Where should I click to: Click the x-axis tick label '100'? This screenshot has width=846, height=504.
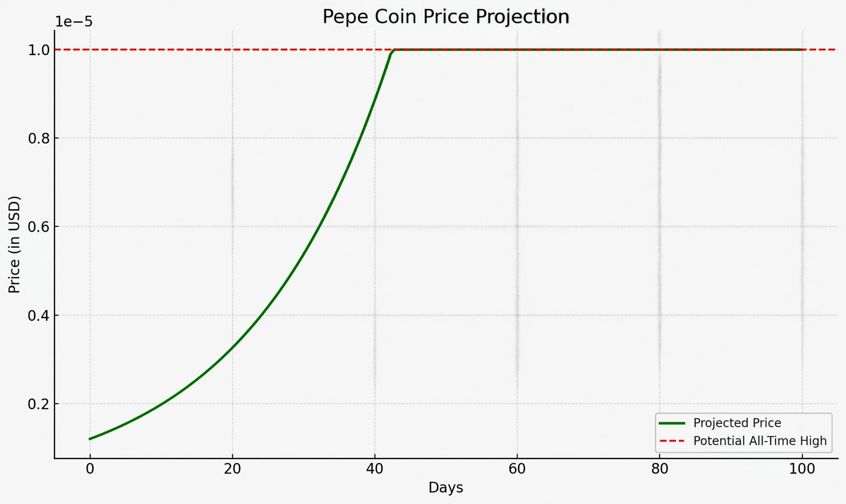[x=802, y=469]
